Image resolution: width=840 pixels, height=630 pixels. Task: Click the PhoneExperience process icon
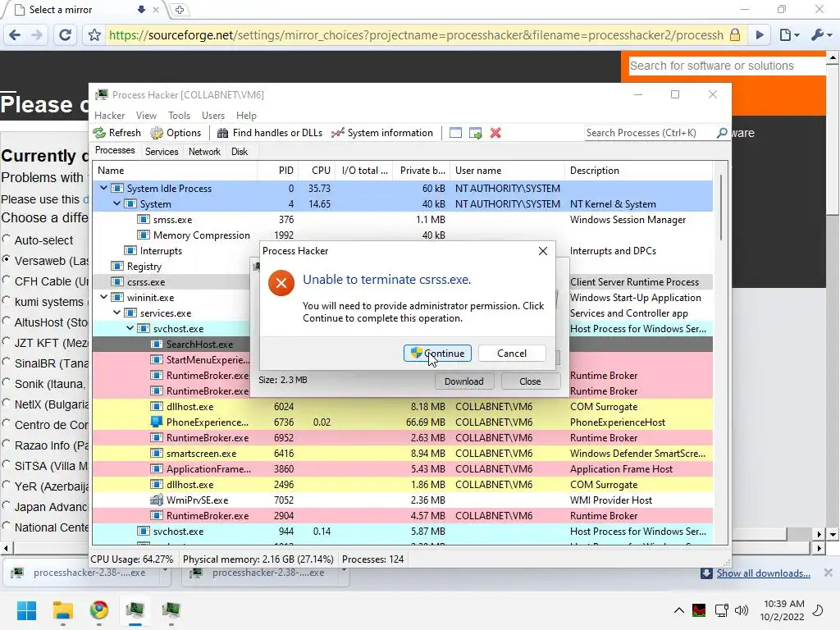click(157, 422)
